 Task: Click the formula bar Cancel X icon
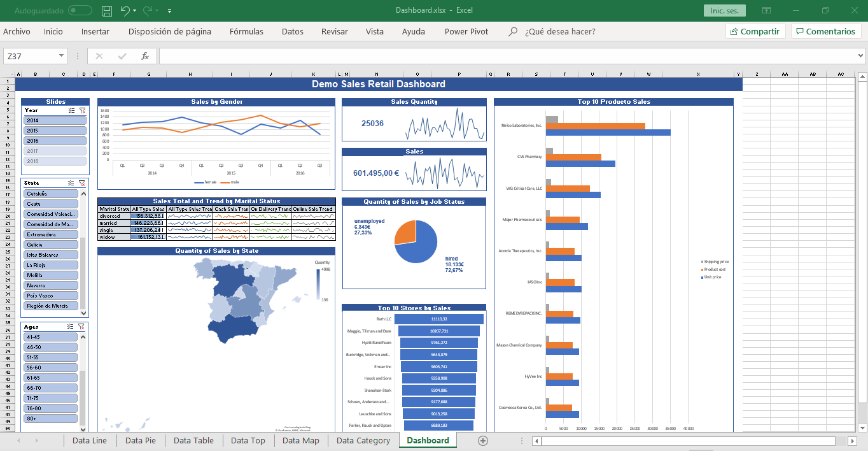[x=99, y=56]
